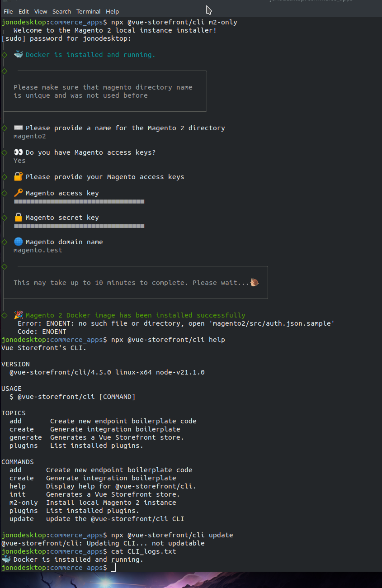Click the key emoji beside Magento access key
The height and width of the screenshot is (588, 382).
[x=19, y=193]
